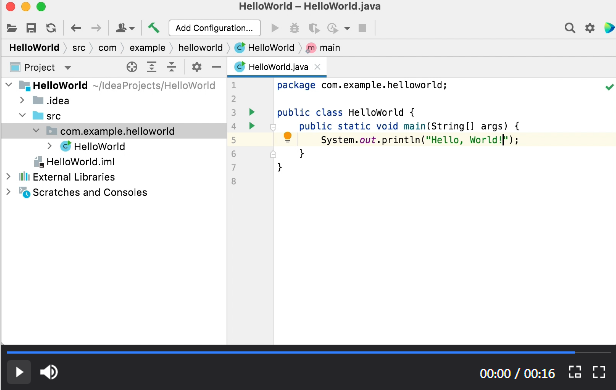616x390 pixels.
Task: Fold the main method at line 4 marker
Action: coord(273,126)
